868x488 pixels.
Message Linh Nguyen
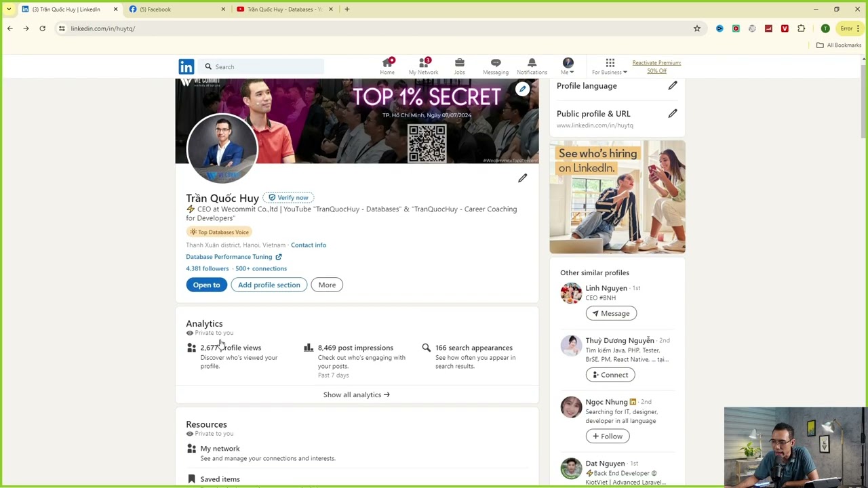point(611,313)
